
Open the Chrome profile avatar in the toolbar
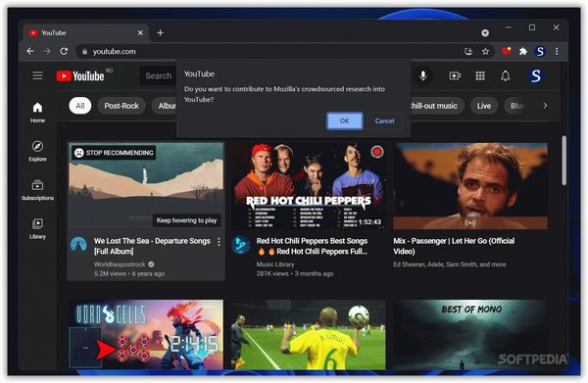coord(540,51)
